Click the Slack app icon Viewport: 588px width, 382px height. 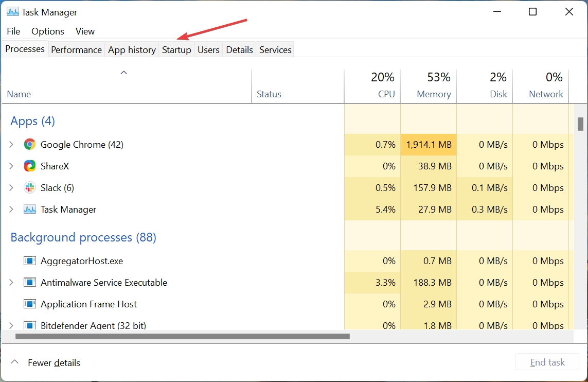30,187
